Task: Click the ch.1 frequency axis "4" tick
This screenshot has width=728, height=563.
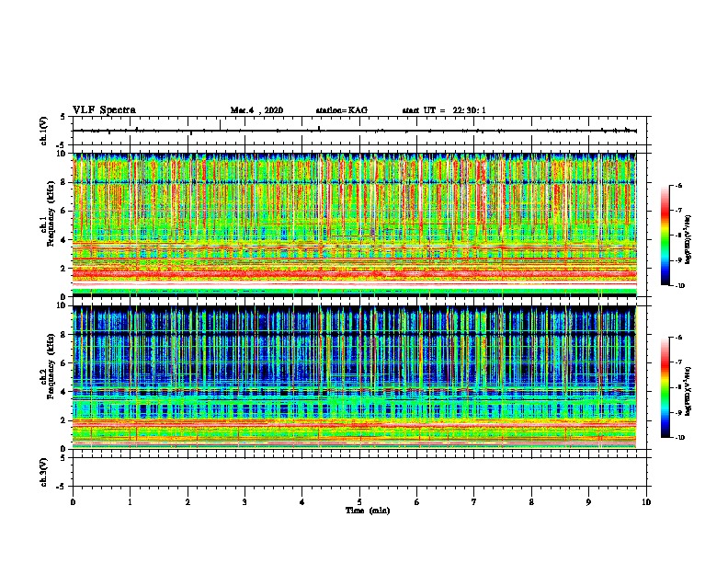Action: pos(64,240)
